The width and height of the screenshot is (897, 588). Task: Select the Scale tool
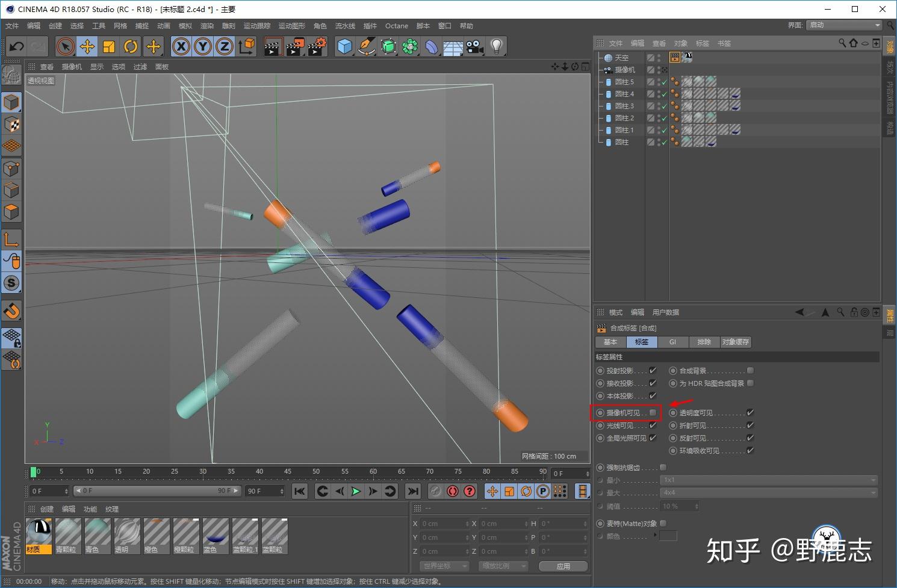point(109,46)
